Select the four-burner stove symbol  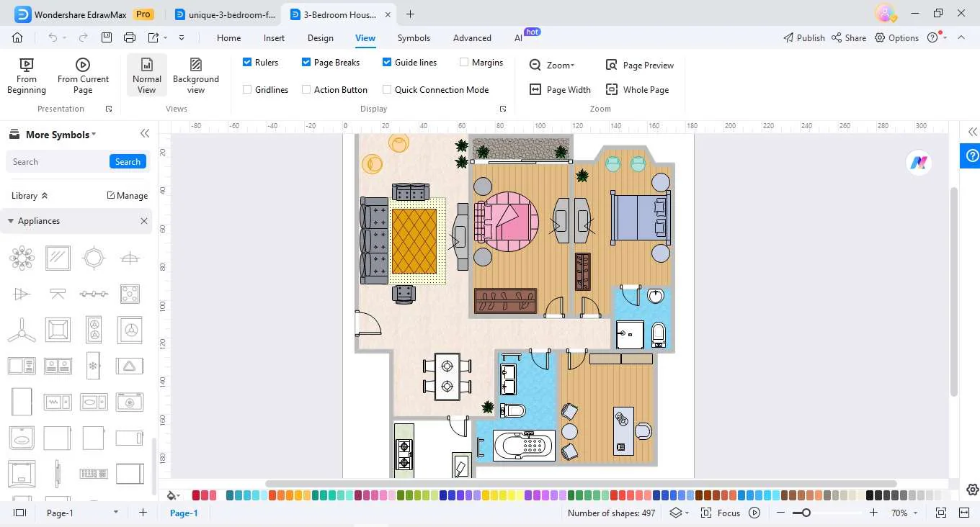click(x=130, y=294)
